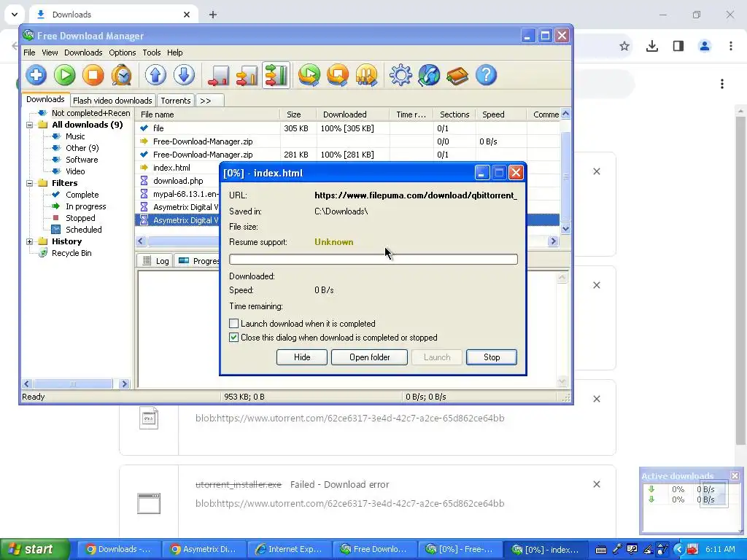Close the Active downloads floating window
This screenshot has width=747, height=560.
point(735,475)
